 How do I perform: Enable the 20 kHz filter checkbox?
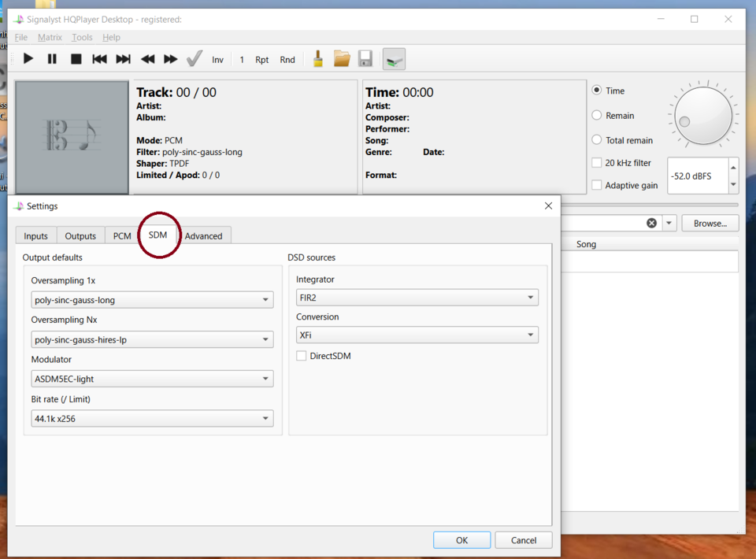click(x=596, y=163)
